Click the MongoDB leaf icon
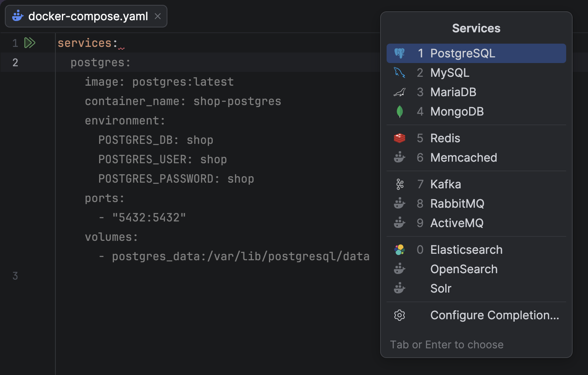Viewport: 588px width, 375px height. click(400, 112)
